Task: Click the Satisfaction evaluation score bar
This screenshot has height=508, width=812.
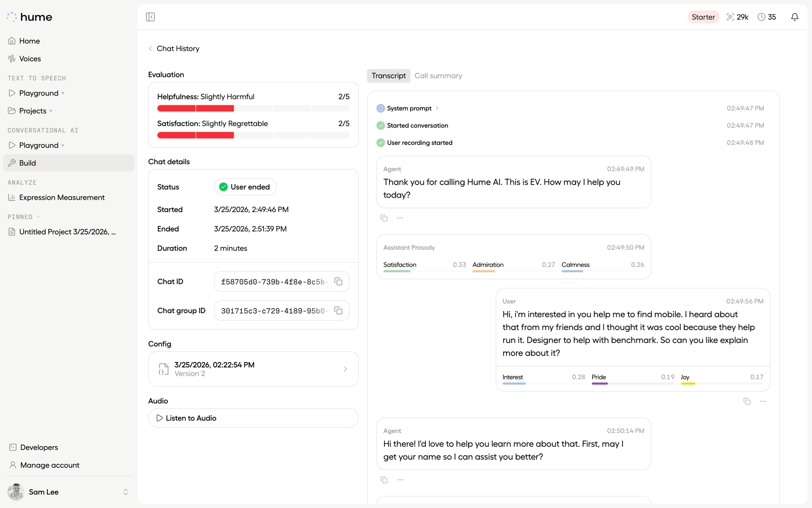Action: tap(253, 135)
